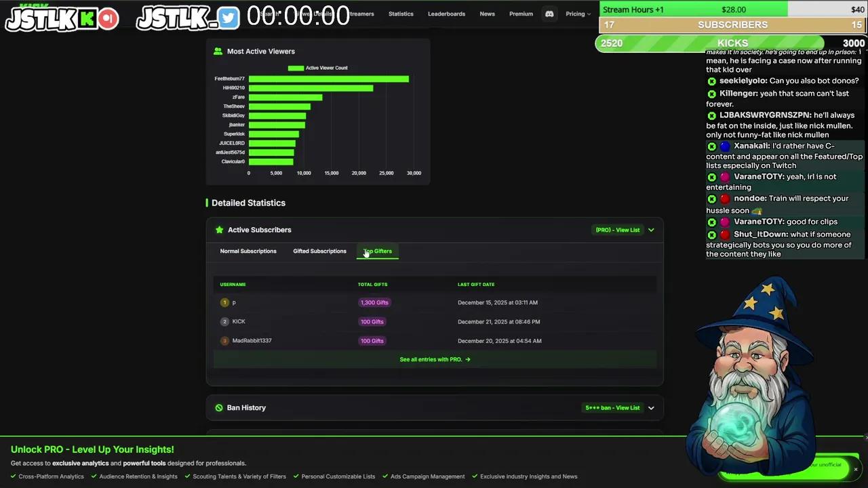Click the 100 Gifts badge in KICK row
868x488 pixels.
point(372,322)
